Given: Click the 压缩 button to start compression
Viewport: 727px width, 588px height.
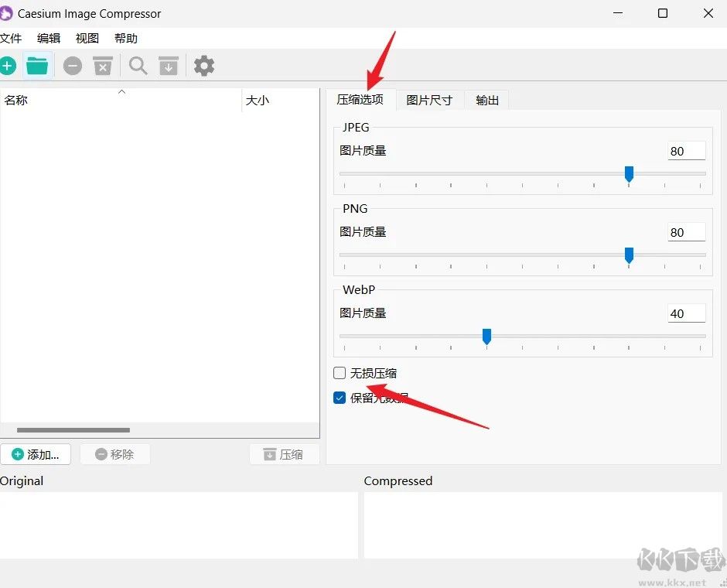Looking at the screenshot, I should coord(284,454).
